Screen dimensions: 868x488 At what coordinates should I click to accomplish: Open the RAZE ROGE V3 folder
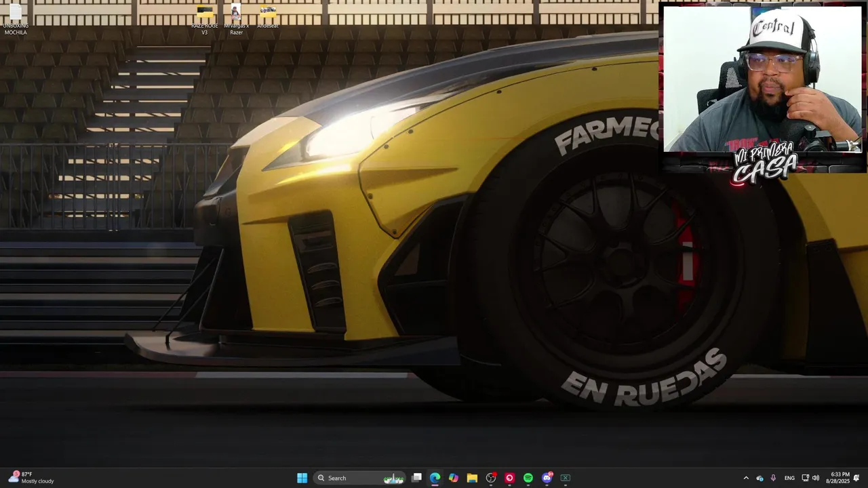[204, 20]
